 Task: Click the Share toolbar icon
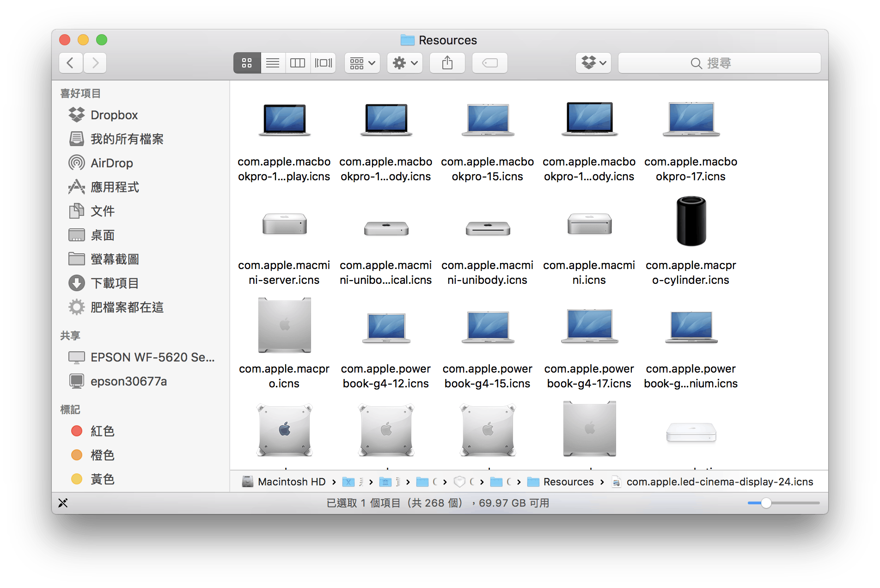point(447,63)
